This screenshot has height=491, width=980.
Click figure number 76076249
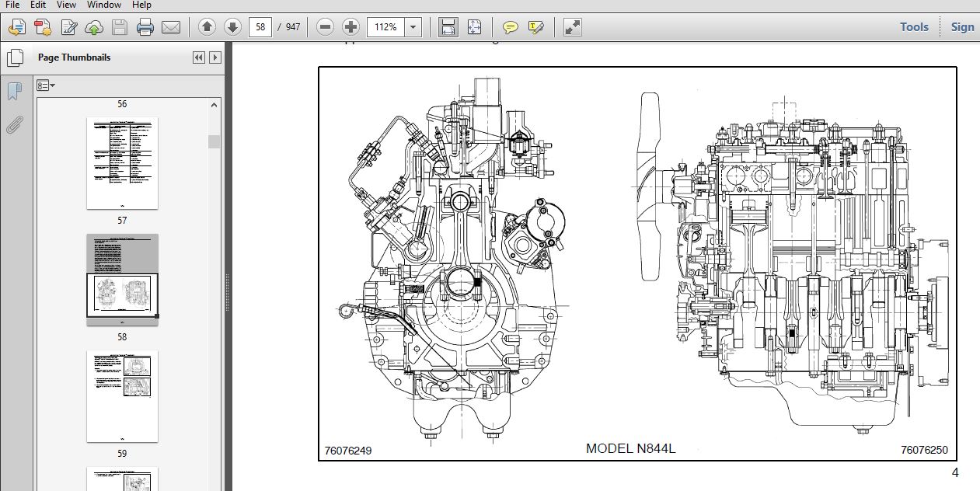pyautogui.click(x=348, y=451)
